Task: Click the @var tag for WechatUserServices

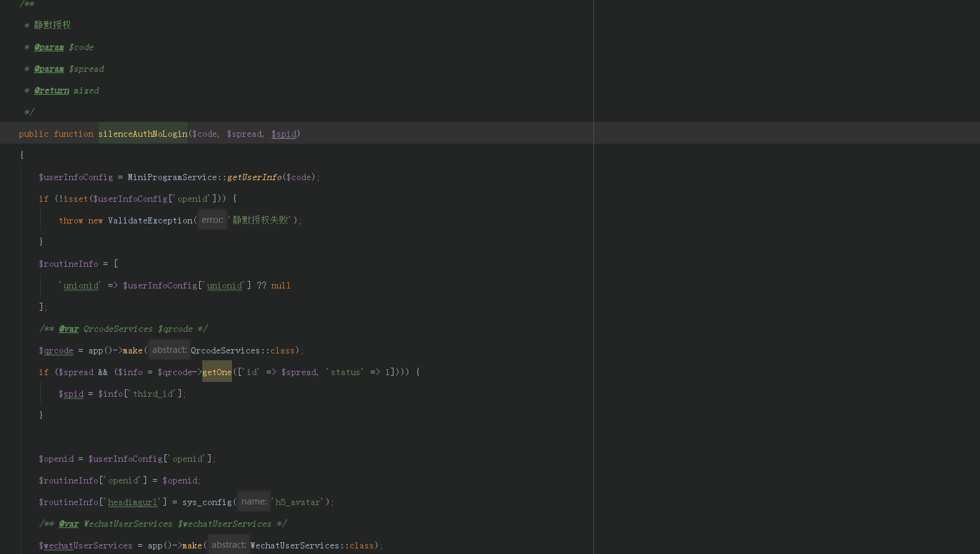Action: coord(69,524)
